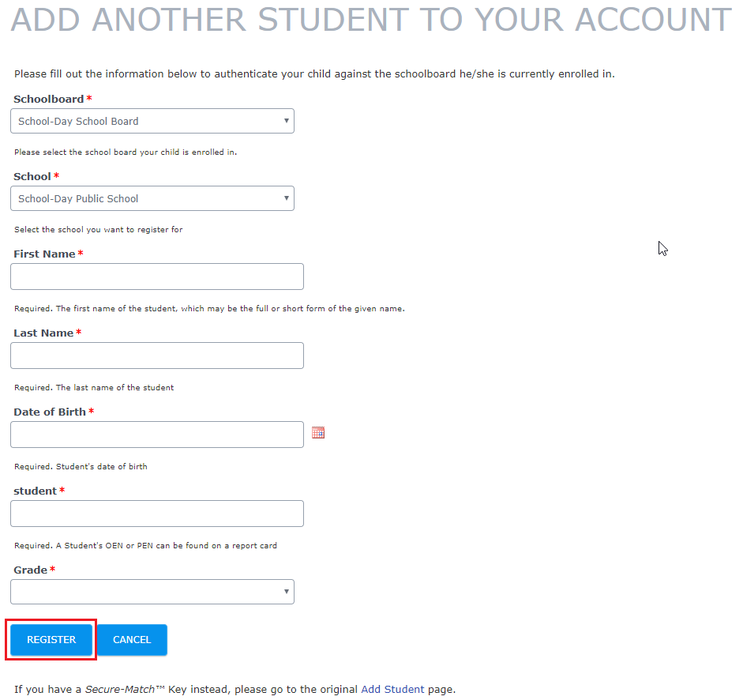Click the OEN or PEN helper text

145,546
